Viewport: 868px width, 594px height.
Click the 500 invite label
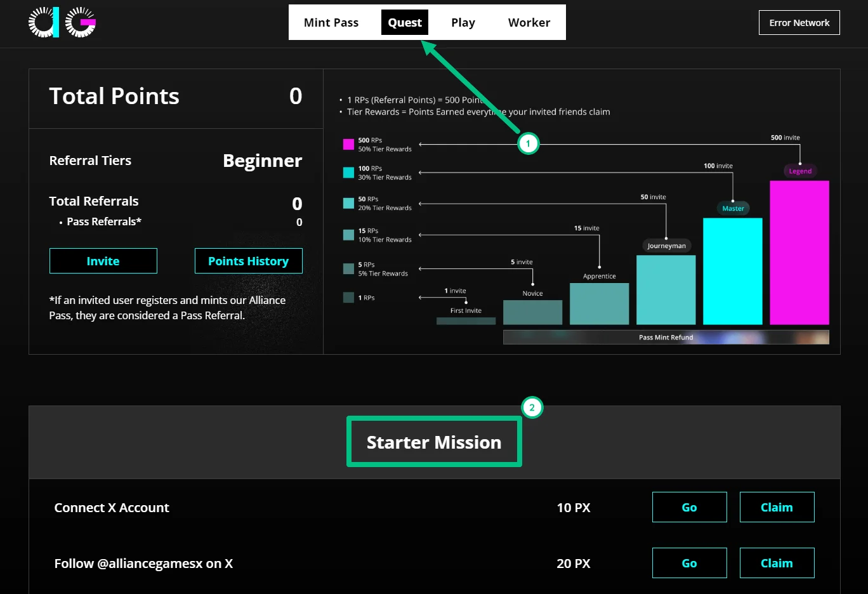coord(786,138)
